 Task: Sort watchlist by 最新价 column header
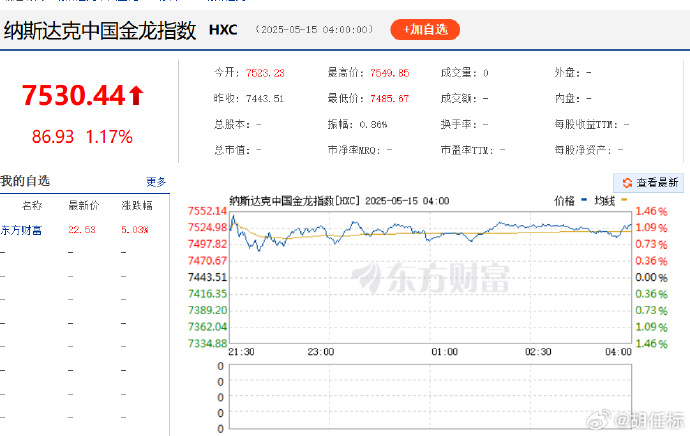(x=81, y=206)
